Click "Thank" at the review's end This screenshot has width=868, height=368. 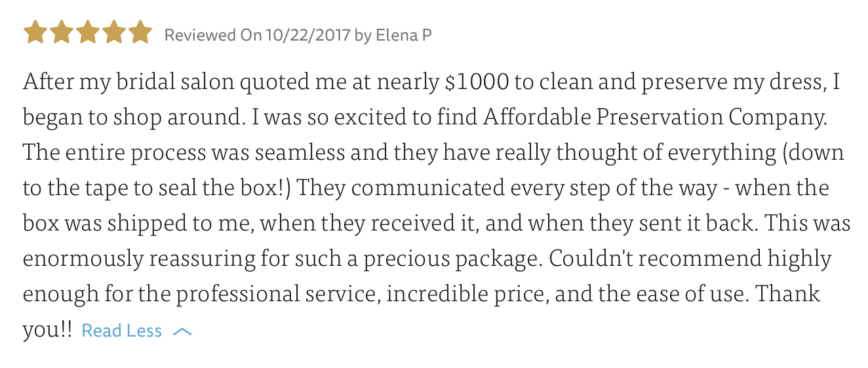pos(787,294)
